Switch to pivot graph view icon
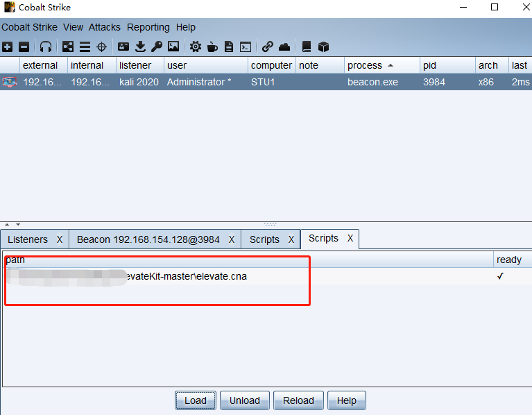The image size is (532, 415). pos(68,46)
